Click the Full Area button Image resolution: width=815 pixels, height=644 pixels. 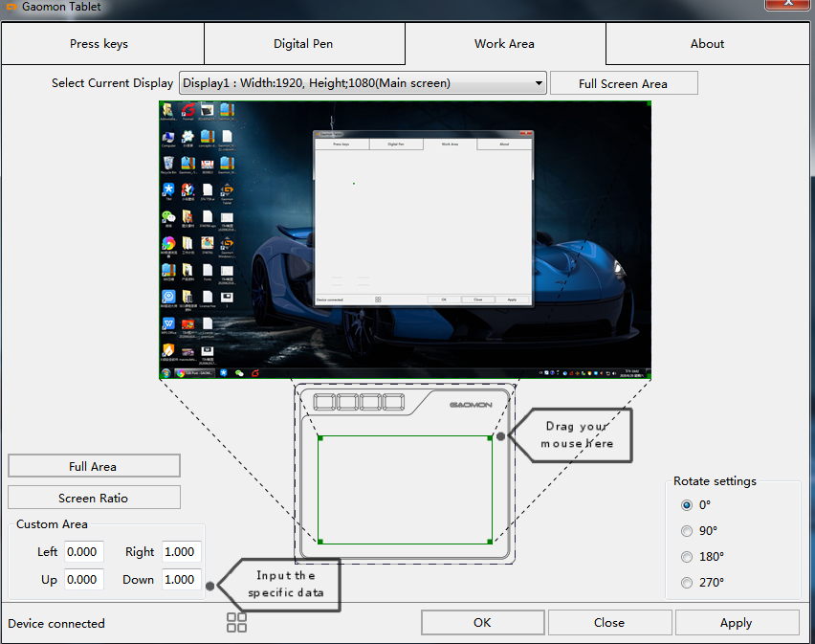[x=94, y=466]
